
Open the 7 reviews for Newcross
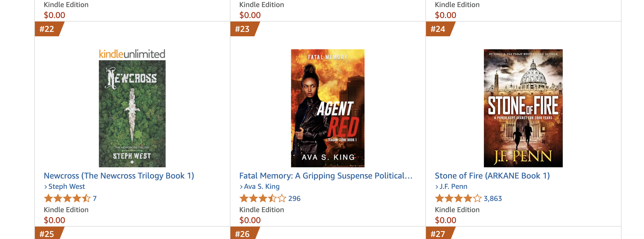tap(95, 199)
